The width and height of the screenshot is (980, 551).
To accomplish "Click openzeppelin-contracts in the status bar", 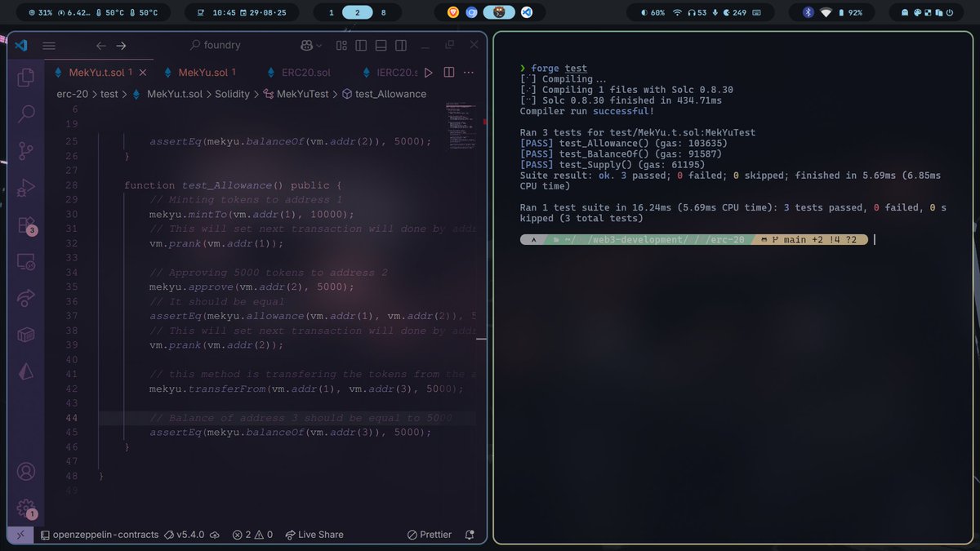I will tap(99, 535).
